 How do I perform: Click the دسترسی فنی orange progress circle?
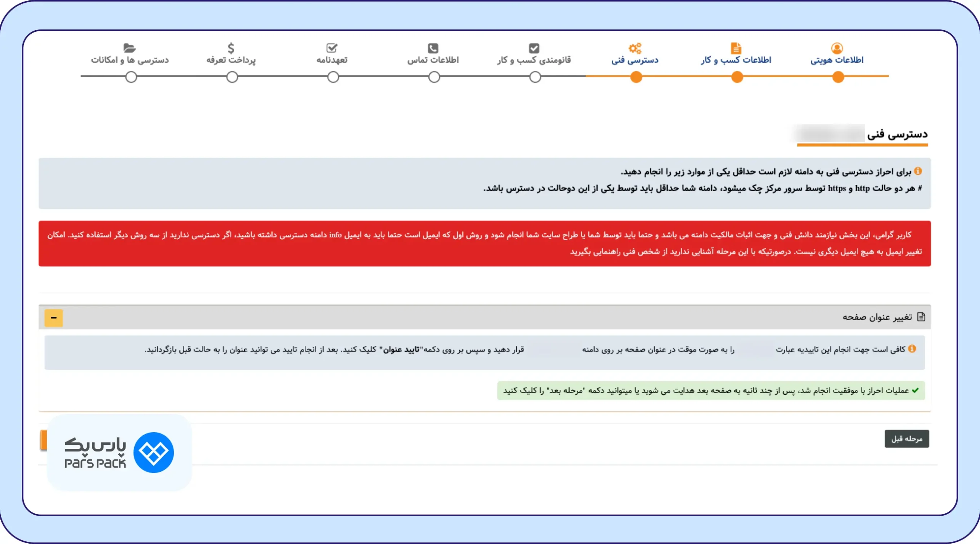[x=636, y=77]
